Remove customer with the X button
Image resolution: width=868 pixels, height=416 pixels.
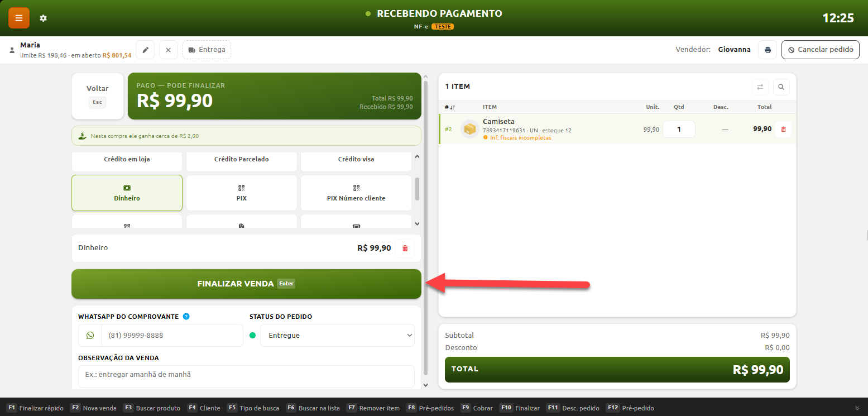pyautogui.click(x=169, y=50)
